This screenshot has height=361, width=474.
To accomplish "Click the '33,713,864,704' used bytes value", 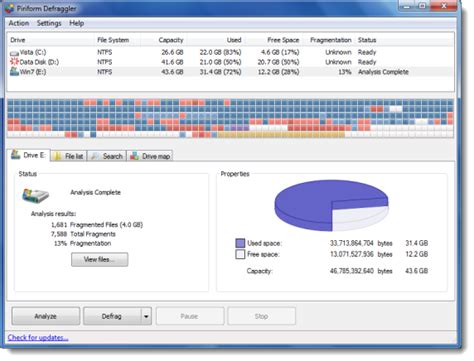I will 352,243.
